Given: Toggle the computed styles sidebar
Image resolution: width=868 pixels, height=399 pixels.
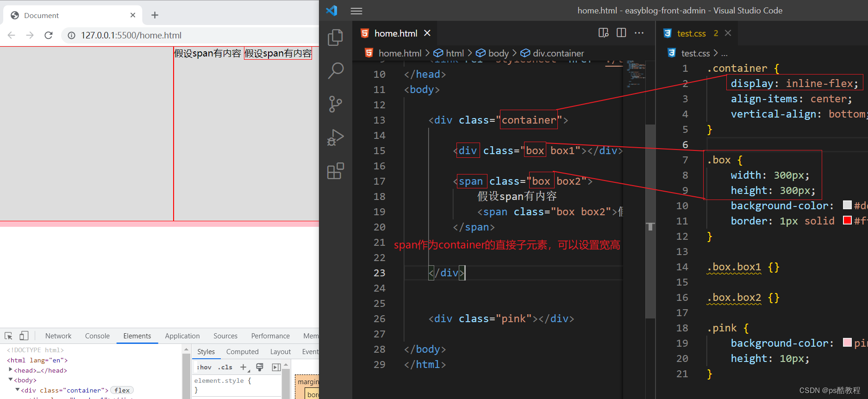Looking at the screenshot, I should 276,367.
